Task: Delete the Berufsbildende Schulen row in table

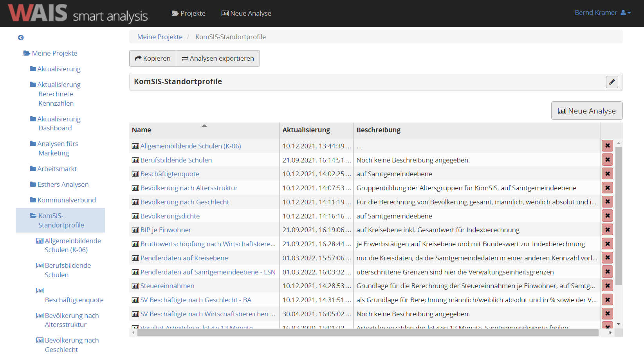Action: 607,160
